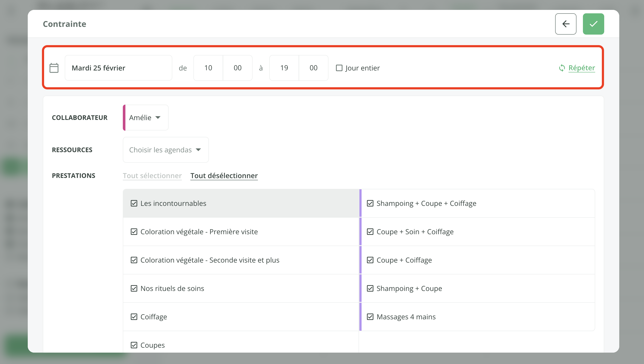Toggle the Massages 4 mains checkbox

point(370,317)
